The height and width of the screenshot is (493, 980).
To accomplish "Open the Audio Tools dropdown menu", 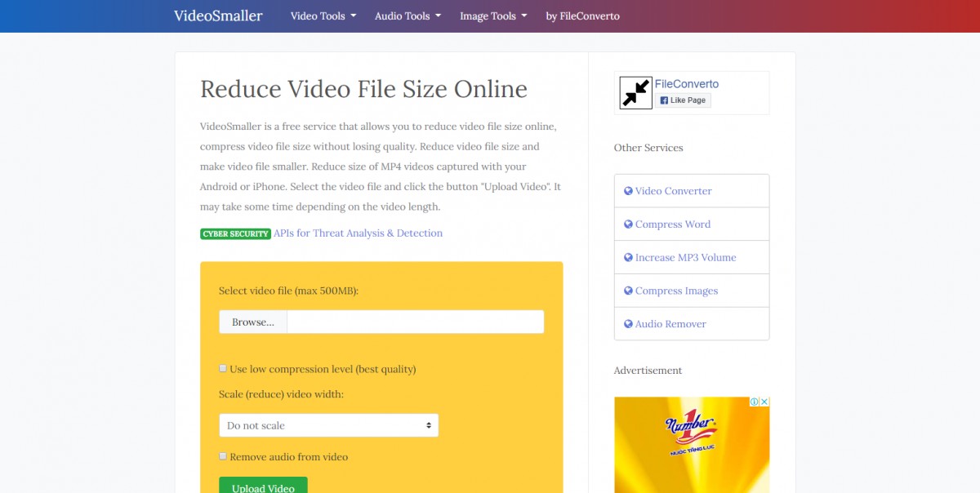I will click(408, 16).
